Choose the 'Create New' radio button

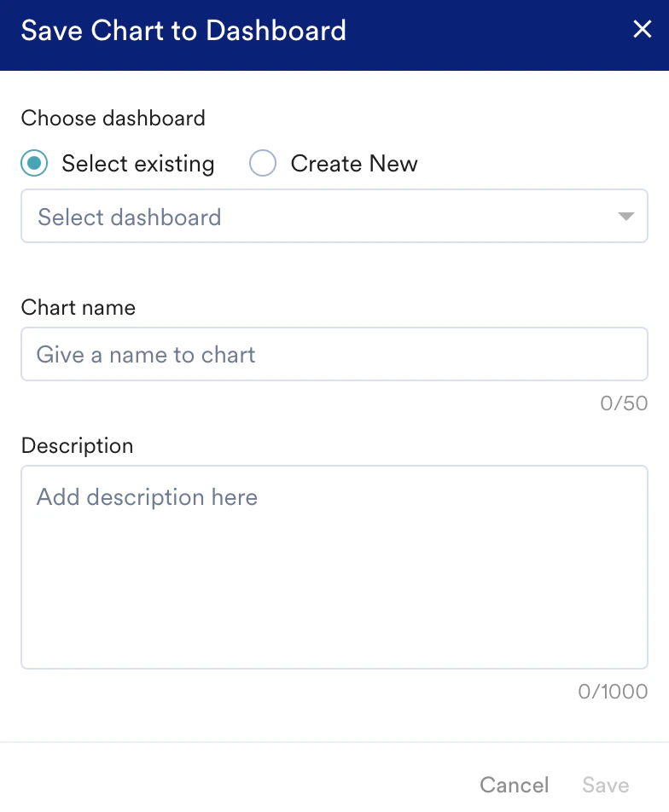(263, 164)
